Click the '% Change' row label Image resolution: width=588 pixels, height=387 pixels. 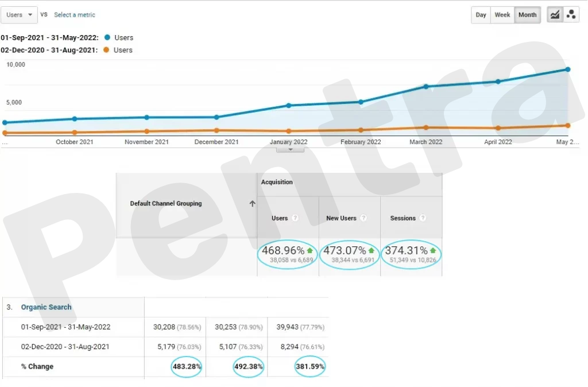point(37,367)
